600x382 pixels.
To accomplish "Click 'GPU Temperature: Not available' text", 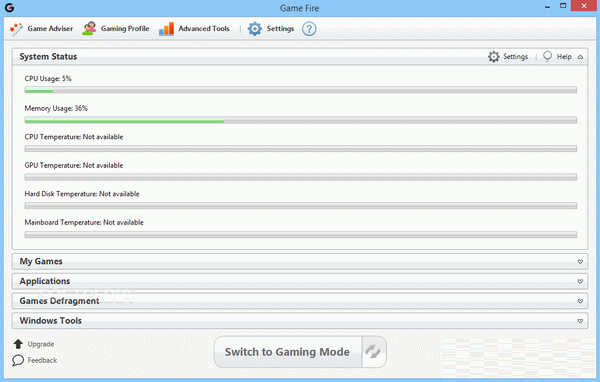I will click(74, 165).
